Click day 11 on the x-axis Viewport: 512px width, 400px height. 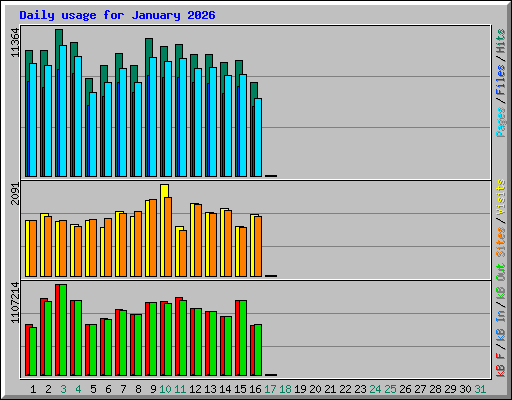[180, 389]
